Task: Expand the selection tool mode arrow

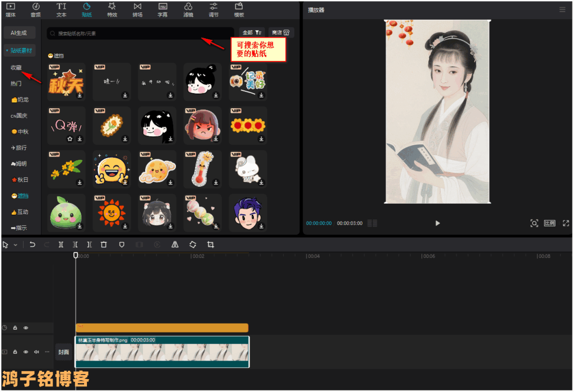Action: pos(15,245)
